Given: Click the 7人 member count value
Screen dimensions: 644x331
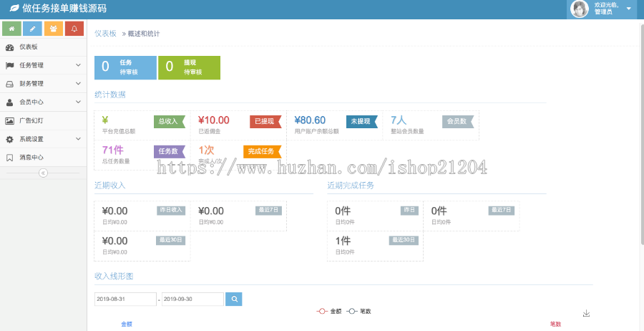Looking at the screenshot, I should pyautogui.click(x=399, y=120).
